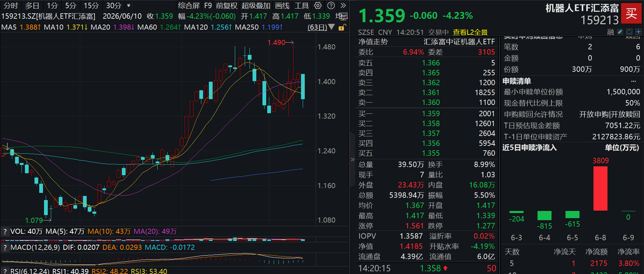644x274 pixels.
Task: Open the MACD indicator help icon
Action: (x=5, y=247)
